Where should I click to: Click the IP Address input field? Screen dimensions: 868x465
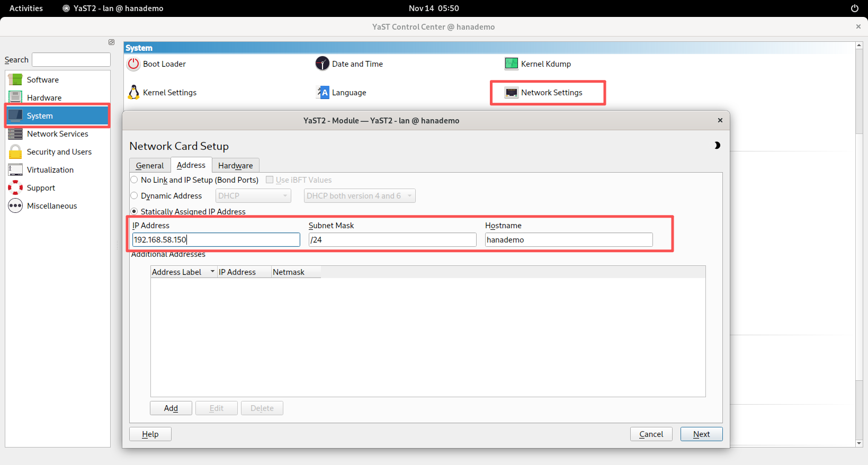click(216, 240)
